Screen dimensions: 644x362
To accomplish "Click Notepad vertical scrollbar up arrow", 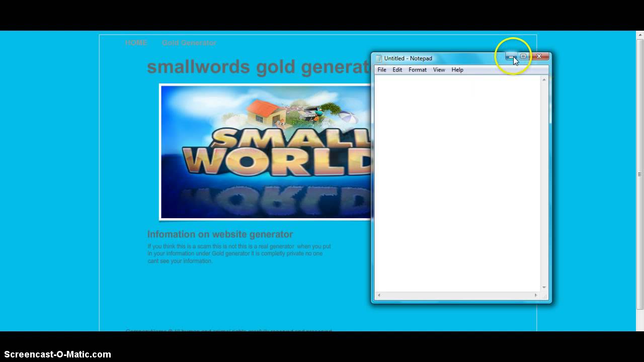I will pyautogui.click(x=544, y=79).
